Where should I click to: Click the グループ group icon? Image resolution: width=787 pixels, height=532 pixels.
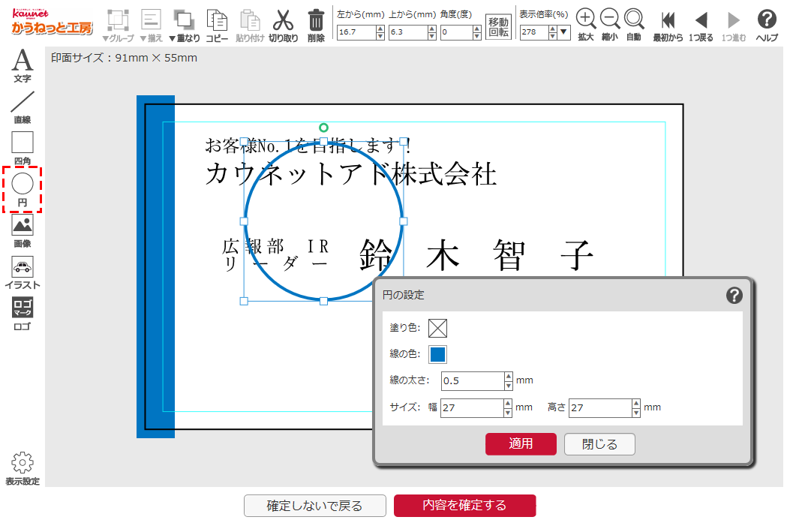point(118,21)
